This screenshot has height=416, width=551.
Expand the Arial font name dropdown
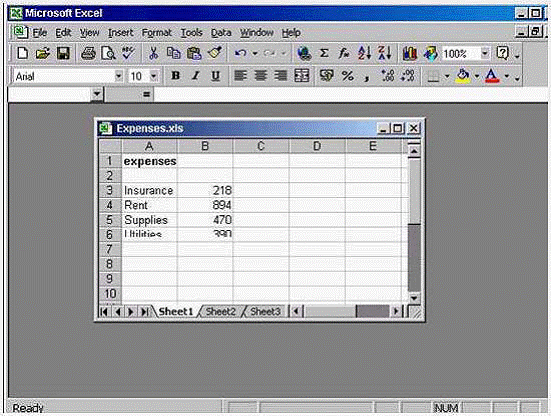pos(119,76)
